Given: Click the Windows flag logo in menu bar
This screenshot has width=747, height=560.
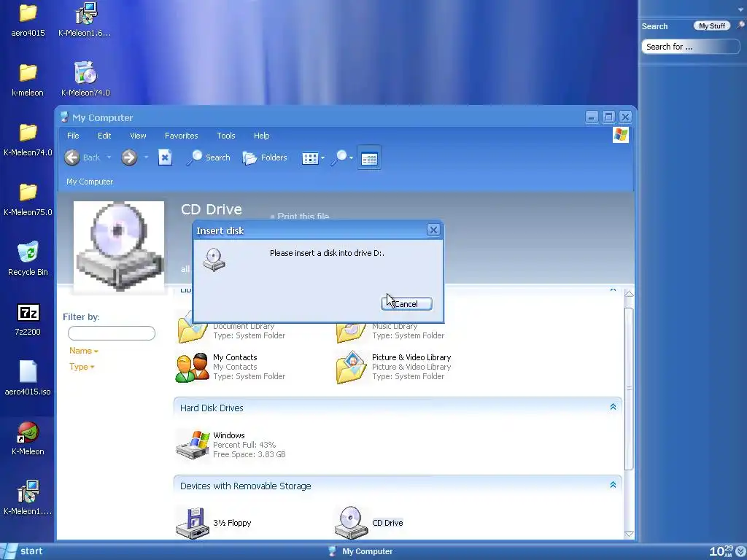Looking at the screenshot, I should point(620,135).
